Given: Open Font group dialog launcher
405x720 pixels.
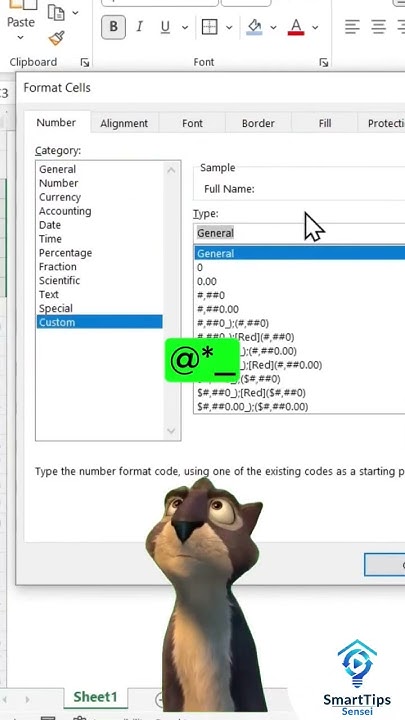Looking at the screenshot, I should 324,62.
